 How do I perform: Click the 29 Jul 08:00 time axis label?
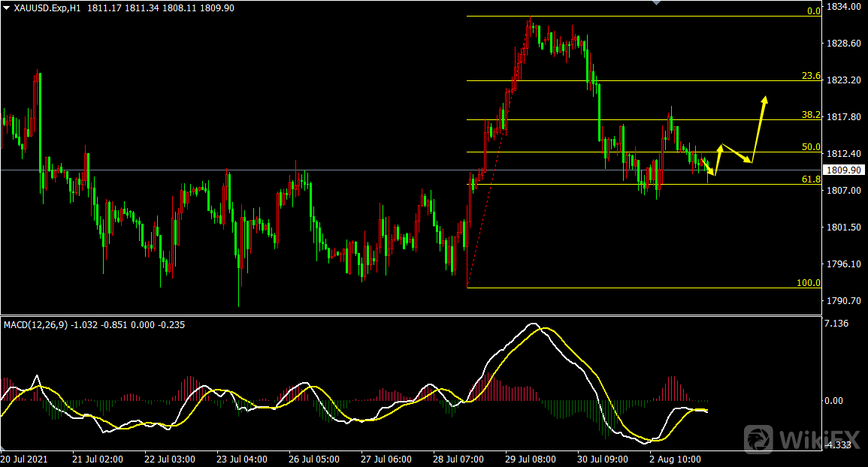pos(530,459)
